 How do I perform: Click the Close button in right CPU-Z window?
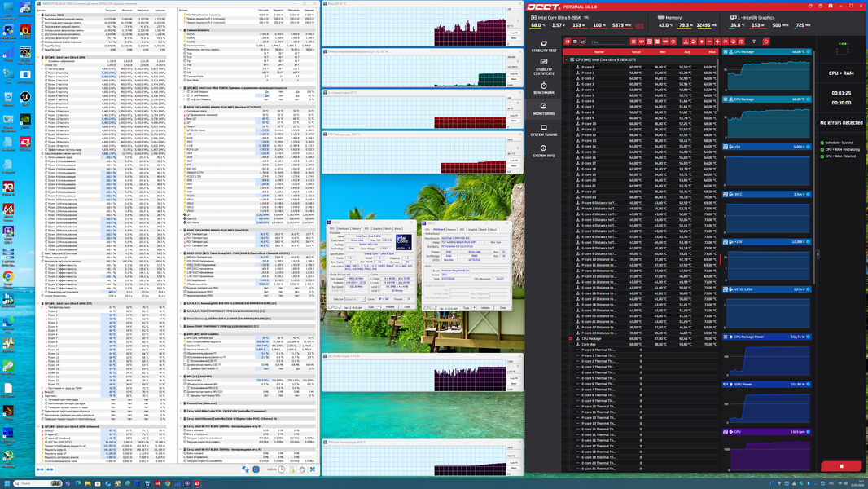tap(502, 308)
